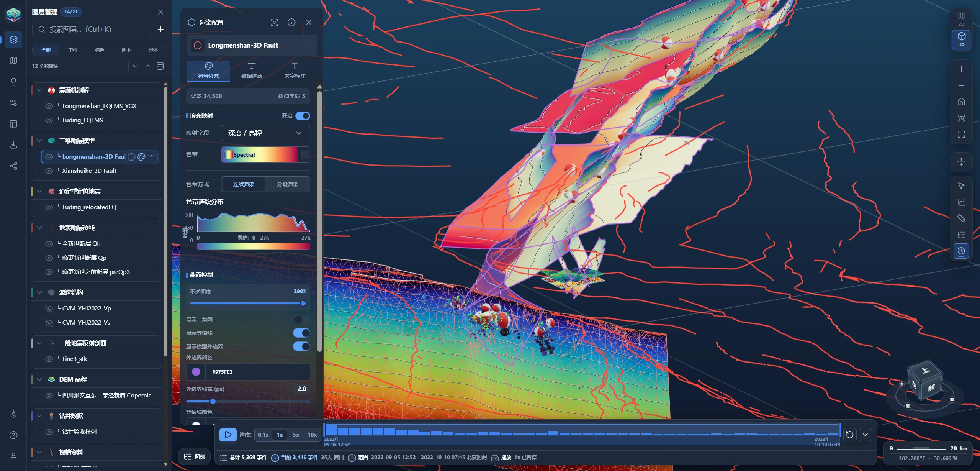
Task: Open style palette icon on Longmenshan-3D Fault row
Action: 141,156
